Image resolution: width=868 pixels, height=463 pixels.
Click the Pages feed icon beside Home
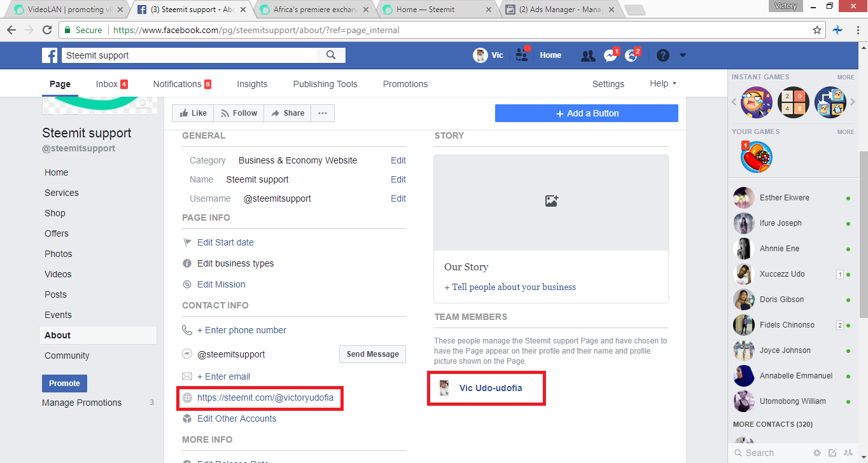pyautogui.click(x=522, y=55)
